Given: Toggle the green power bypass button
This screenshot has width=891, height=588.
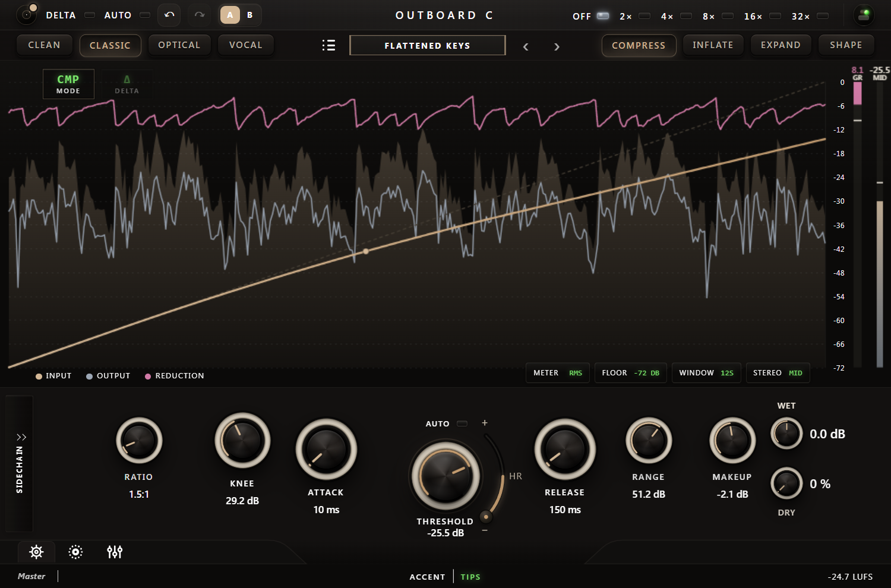Looking at the screenshot, I should point(864,15).
